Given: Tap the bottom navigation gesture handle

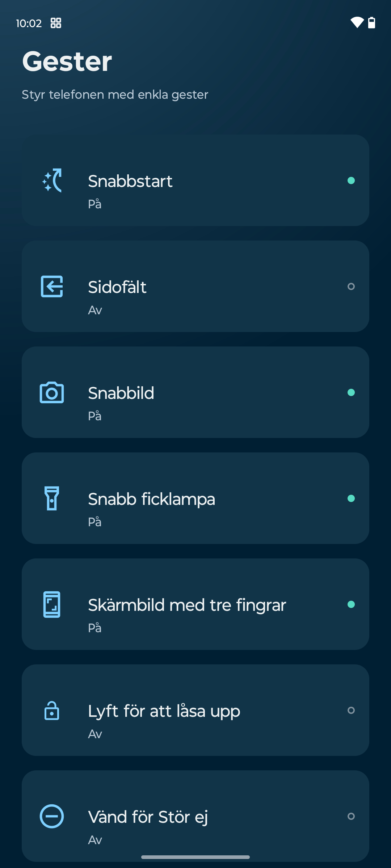Looking at the screenshot, I should [x=195, y=857].
